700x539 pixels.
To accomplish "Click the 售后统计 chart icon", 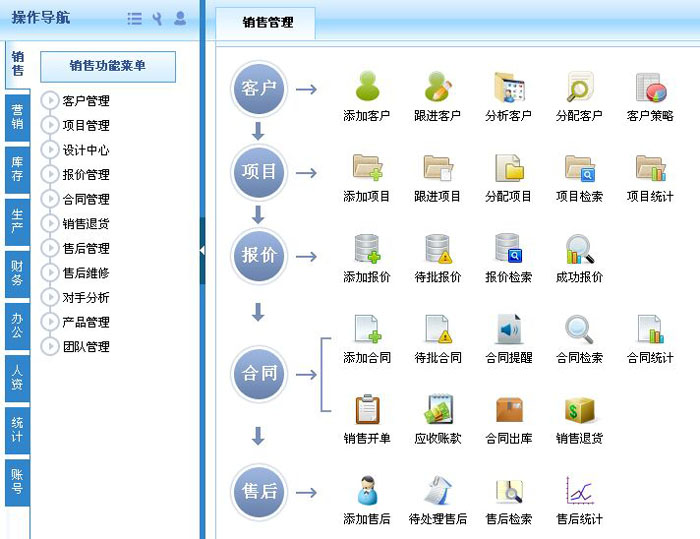I will pos(580,491).
